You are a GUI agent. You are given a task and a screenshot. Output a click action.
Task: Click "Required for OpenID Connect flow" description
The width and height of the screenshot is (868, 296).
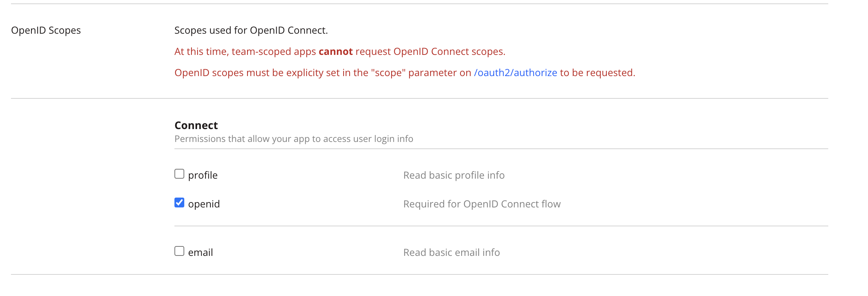(482, 204)
